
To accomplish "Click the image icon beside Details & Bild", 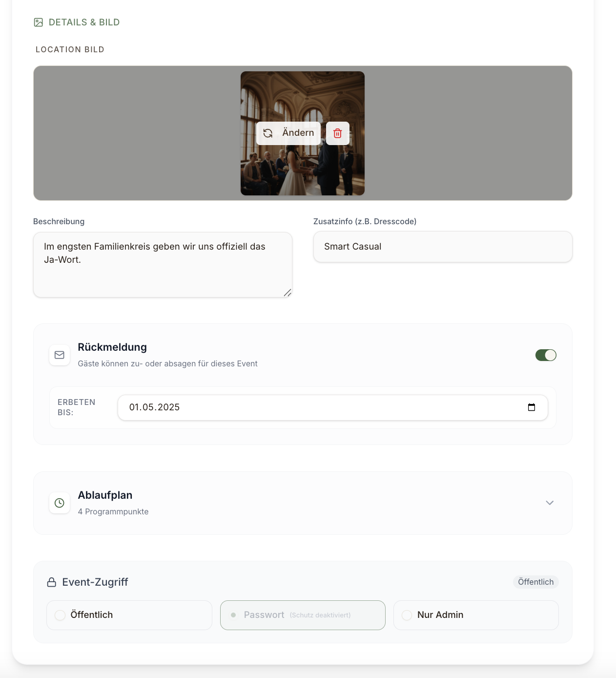I will click(x=39, y=22).
